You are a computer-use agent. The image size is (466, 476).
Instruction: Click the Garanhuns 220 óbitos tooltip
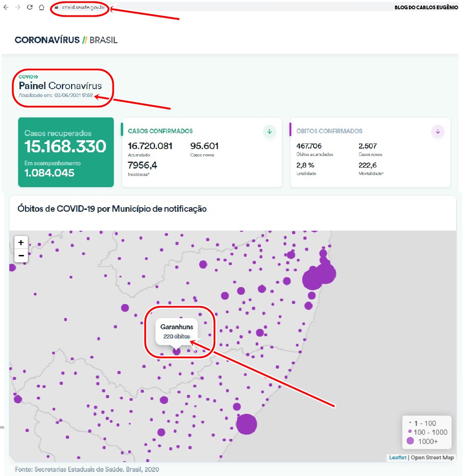pyautogui.click(x=177, y=331)
